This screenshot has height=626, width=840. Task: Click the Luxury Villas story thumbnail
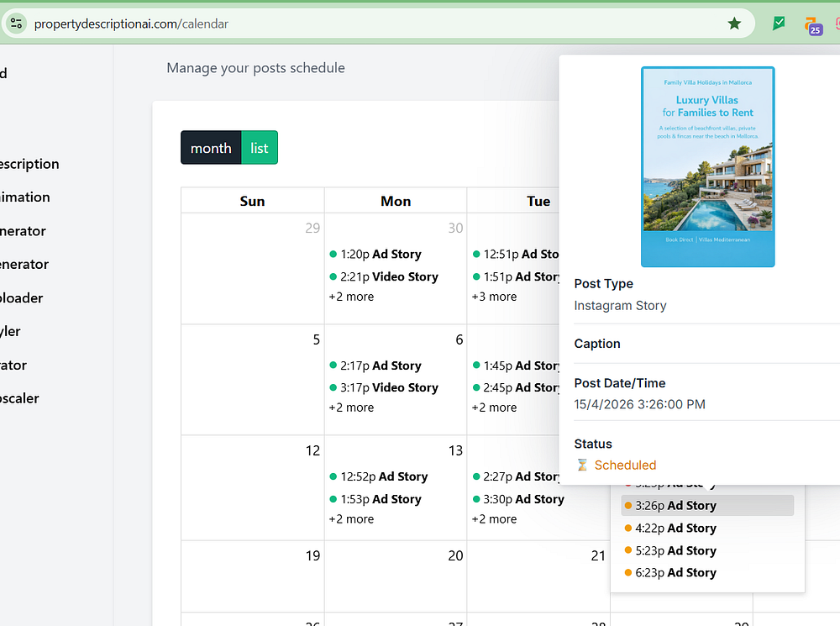click(x=707, y=166)
